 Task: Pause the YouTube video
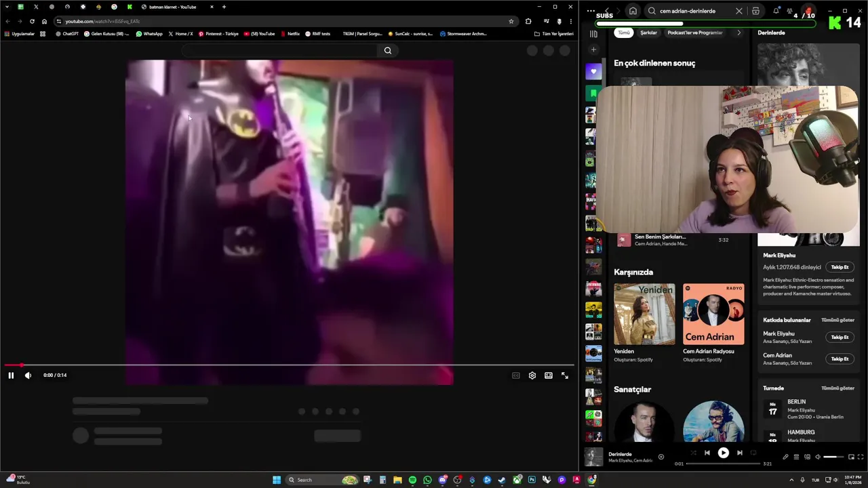(11, 375)
